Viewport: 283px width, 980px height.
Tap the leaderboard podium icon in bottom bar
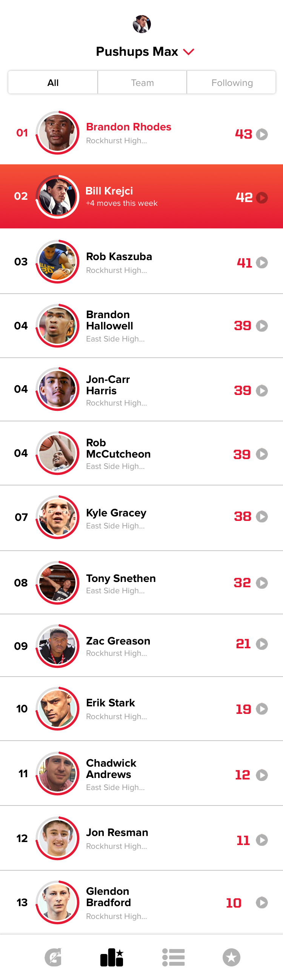pyautogui.click(x=112, y=957)
